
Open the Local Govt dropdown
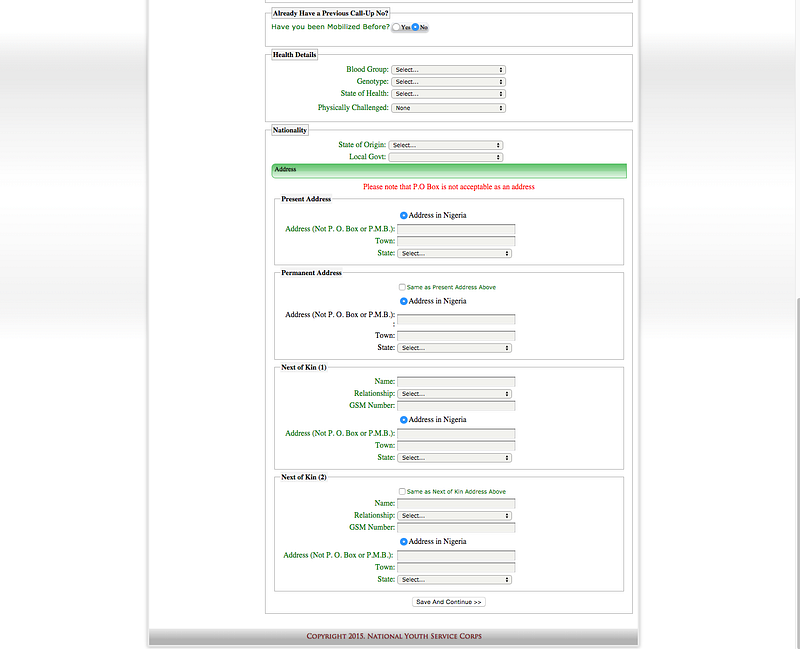pyautogui.click(x=446, y=157)
